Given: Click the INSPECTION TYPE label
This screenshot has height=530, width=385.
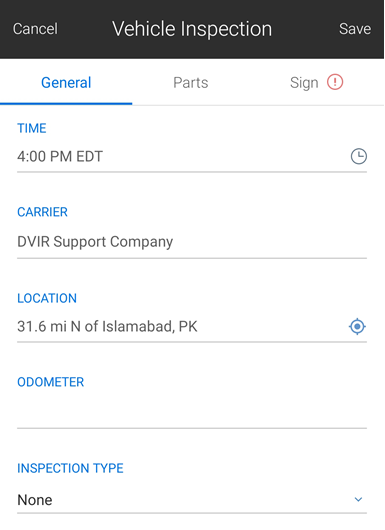Looking at the screenshot, I should click(x=70, y=468).
